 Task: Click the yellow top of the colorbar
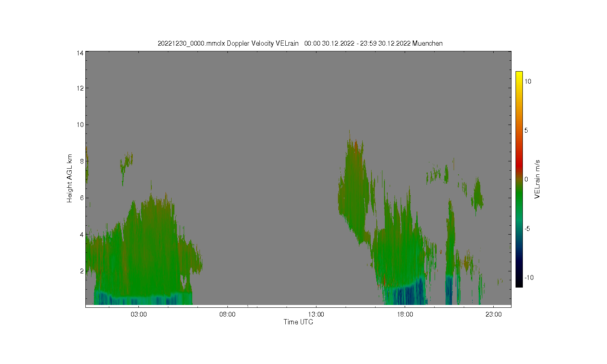519,75
